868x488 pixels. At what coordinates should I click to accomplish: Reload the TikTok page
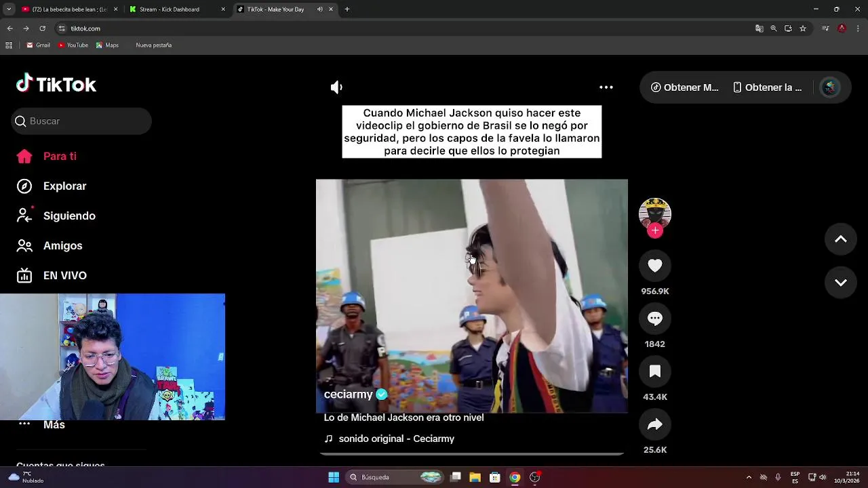42,28
